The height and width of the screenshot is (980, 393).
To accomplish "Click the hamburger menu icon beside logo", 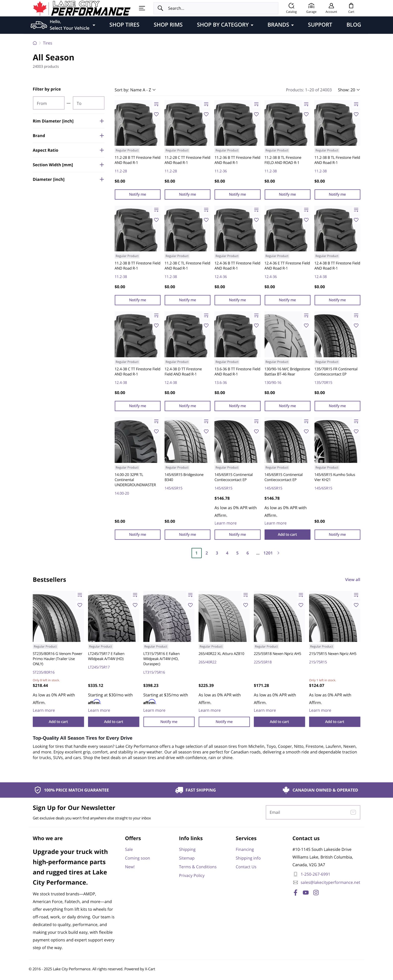I will (142, 8).
